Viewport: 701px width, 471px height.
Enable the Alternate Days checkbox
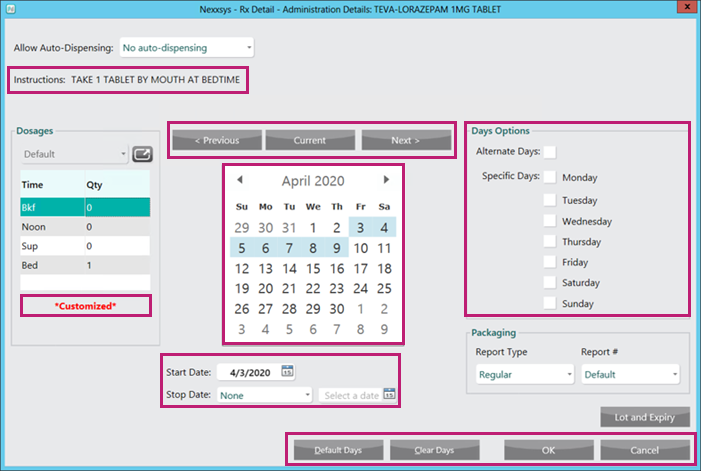[x=549, y=152]
